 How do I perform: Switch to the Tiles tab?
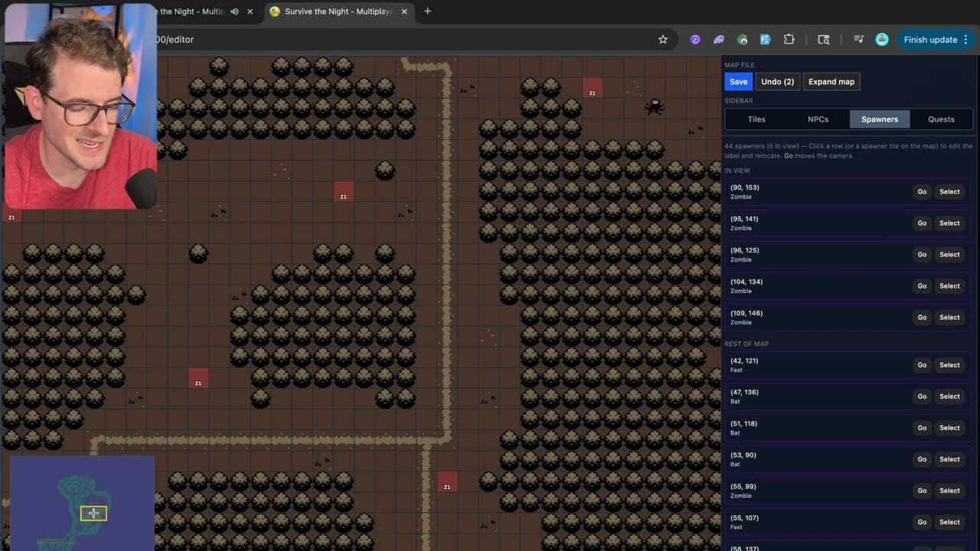[756, 119]
